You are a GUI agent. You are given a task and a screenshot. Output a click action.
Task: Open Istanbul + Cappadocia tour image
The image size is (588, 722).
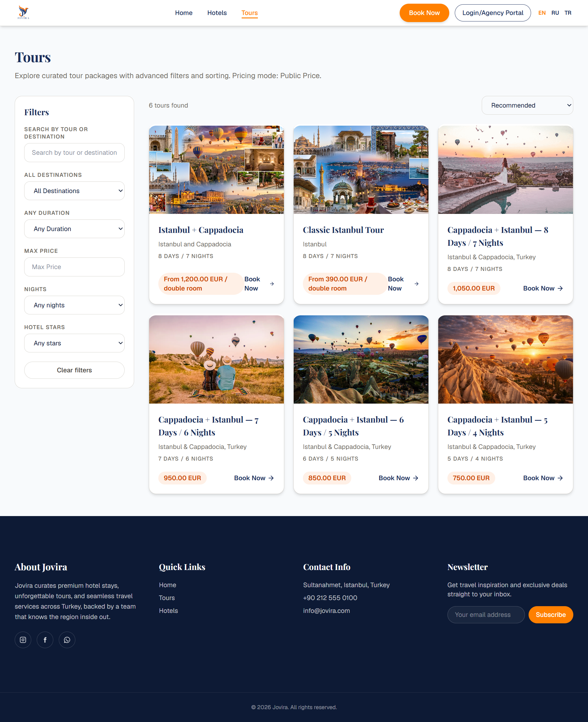[x=216, y=169]
